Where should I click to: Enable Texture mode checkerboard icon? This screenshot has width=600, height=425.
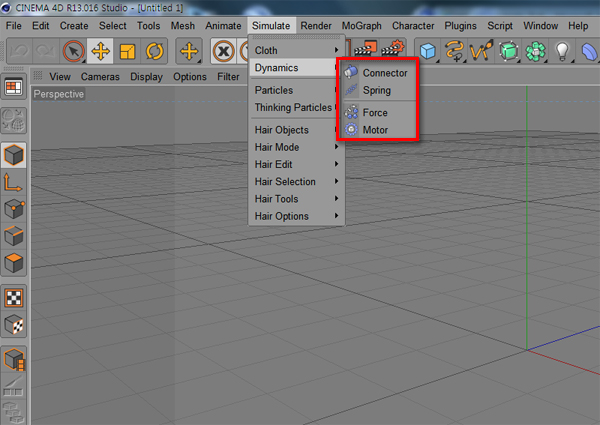tap(14, 298)
